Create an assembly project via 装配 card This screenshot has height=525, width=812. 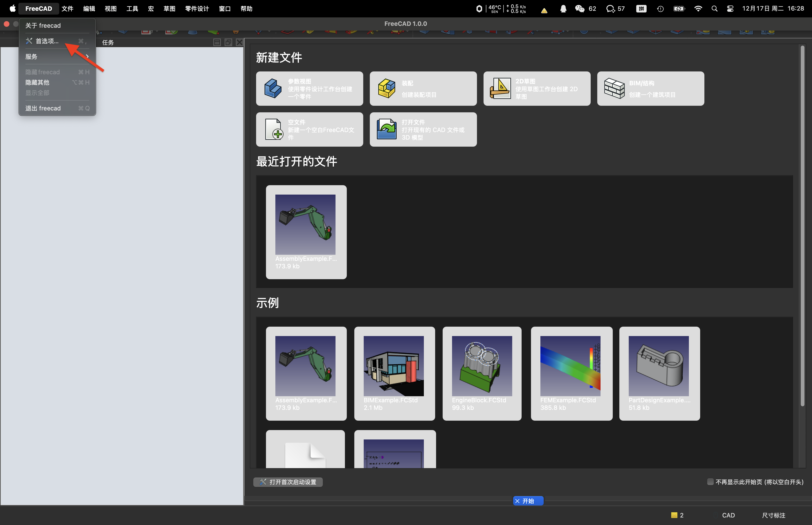(423, 89)
